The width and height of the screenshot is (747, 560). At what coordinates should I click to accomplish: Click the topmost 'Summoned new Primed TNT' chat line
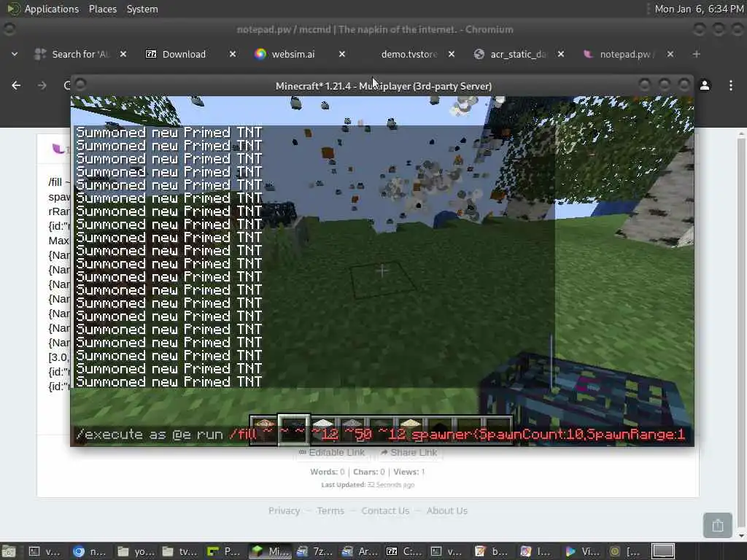pos(169,133)
